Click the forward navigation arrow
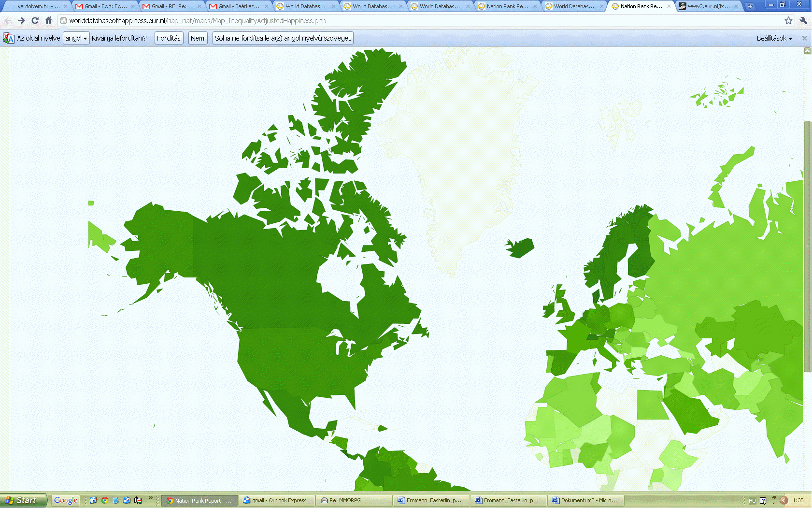This screenshot has width=812, height=508. [21, 20]
